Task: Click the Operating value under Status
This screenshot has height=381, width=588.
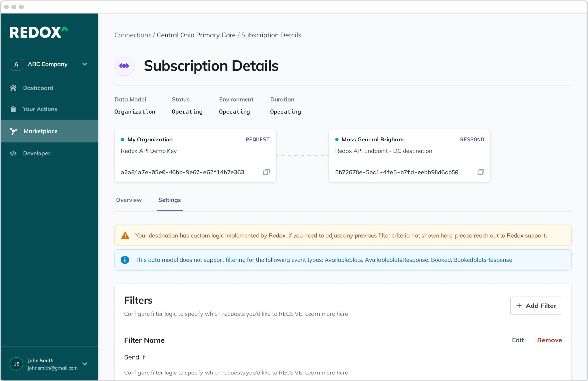Action: click(x=187, y=112)
